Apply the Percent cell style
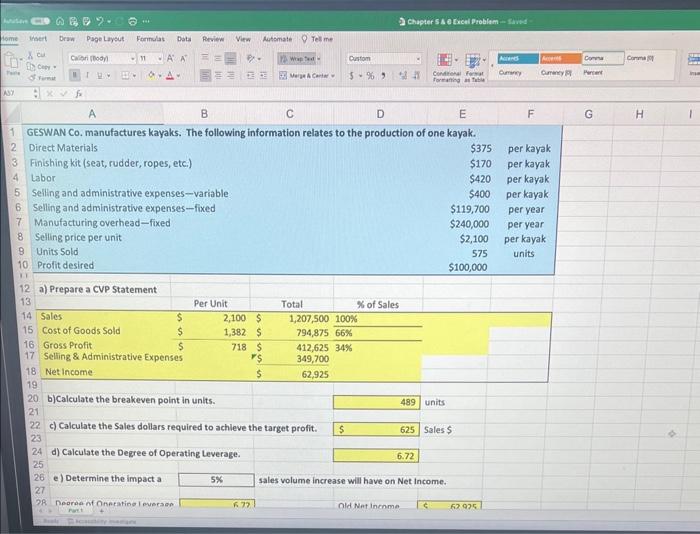This screenshot has width=700, height=534. (593, 72)
